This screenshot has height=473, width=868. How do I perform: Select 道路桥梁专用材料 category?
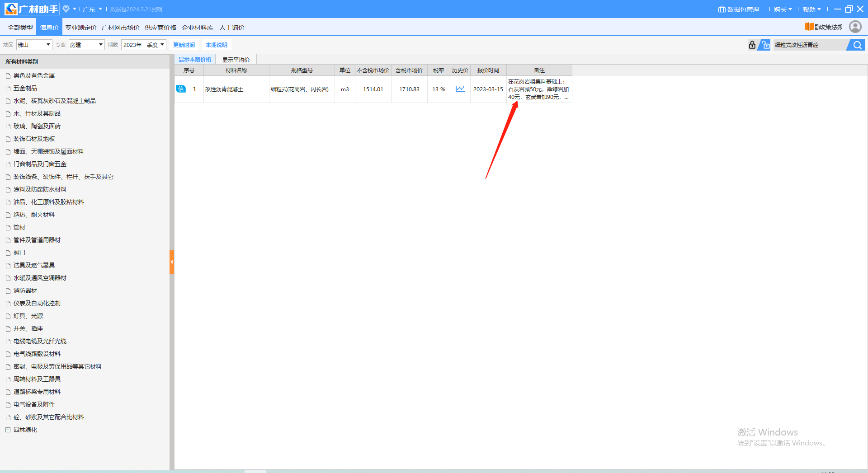pyautogui.click(x=37, y=392)
